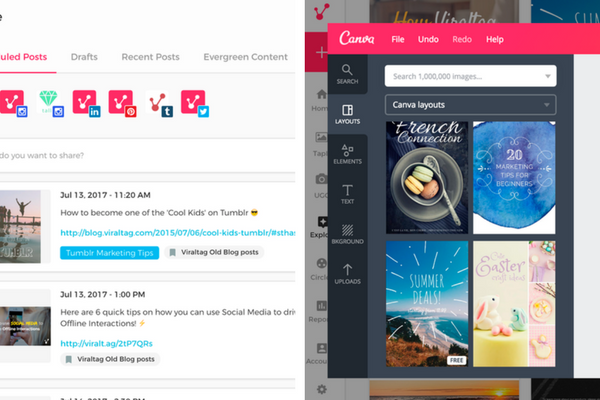Open the Elements panel in Canva
600x400 pixels.
pyautogui.click(x=347, y=154)
